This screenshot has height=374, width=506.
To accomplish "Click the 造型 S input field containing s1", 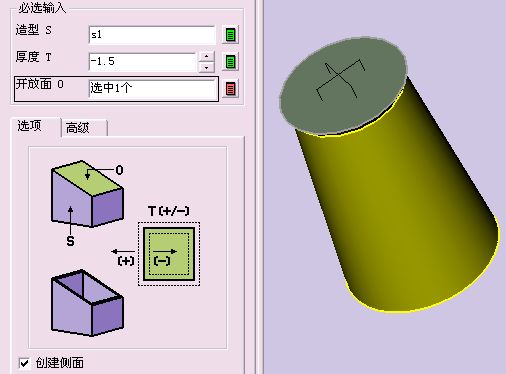I will [152, 34].
